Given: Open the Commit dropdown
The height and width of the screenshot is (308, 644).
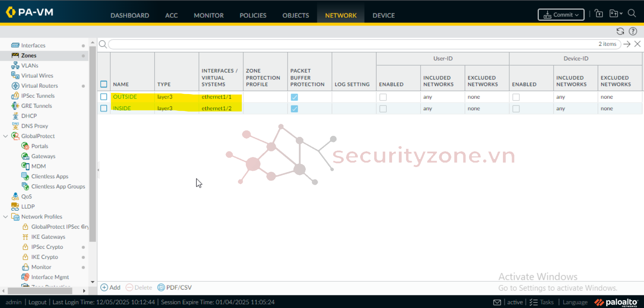Looking at the screenshot, I should coord(561,15).
